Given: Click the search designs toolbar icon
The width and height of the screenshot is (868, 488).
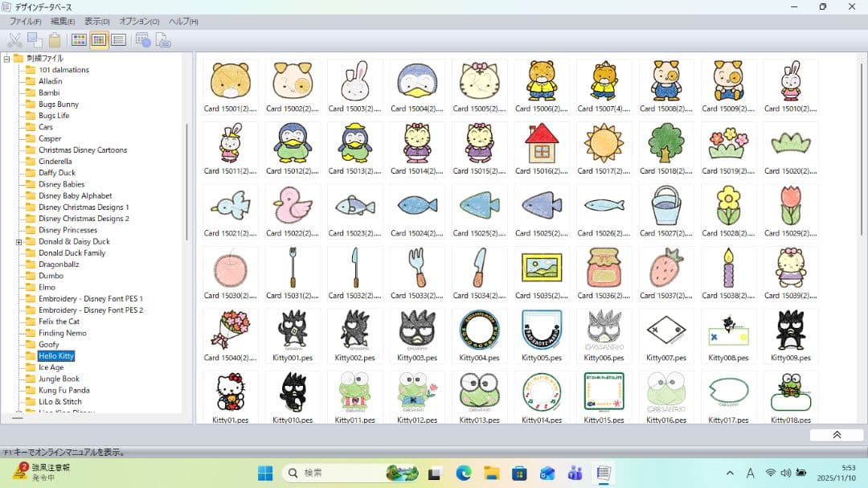Looking at the screenshot, I should (x=144, y=40).
